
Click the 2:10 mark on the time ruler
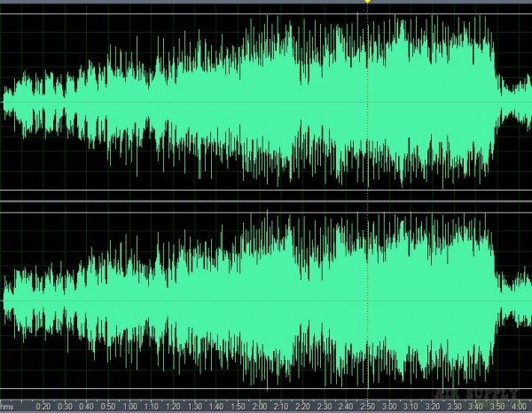tap(281, 406)
